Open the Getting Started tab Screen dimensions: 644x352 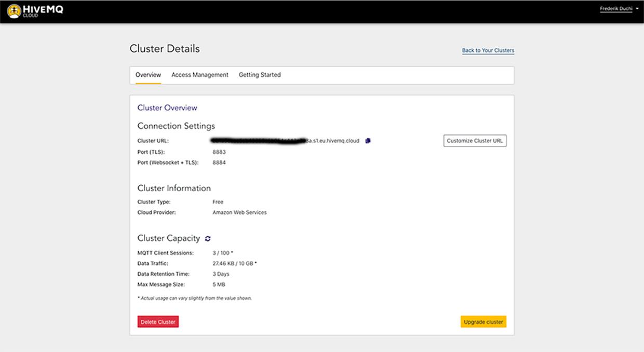point(260,75)
